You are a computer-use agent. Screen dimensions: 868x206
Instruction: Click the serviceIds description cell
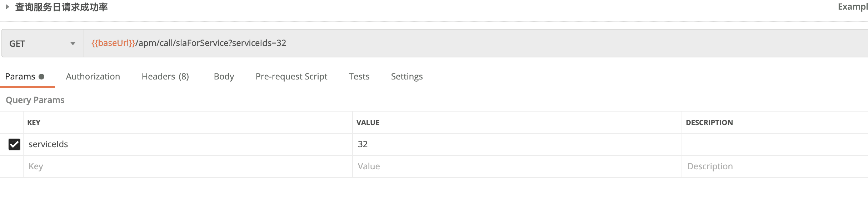pos(772,144)
